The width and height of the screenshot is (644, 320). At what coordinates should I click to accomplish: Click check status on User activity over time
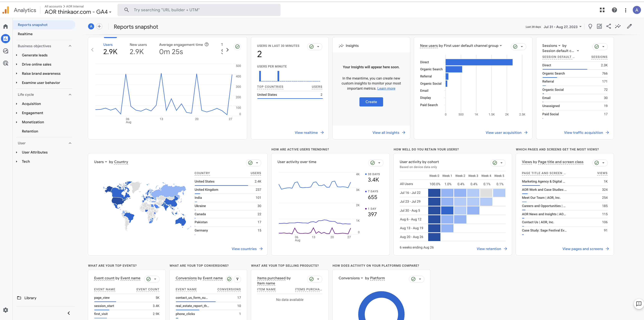(372, 163)
